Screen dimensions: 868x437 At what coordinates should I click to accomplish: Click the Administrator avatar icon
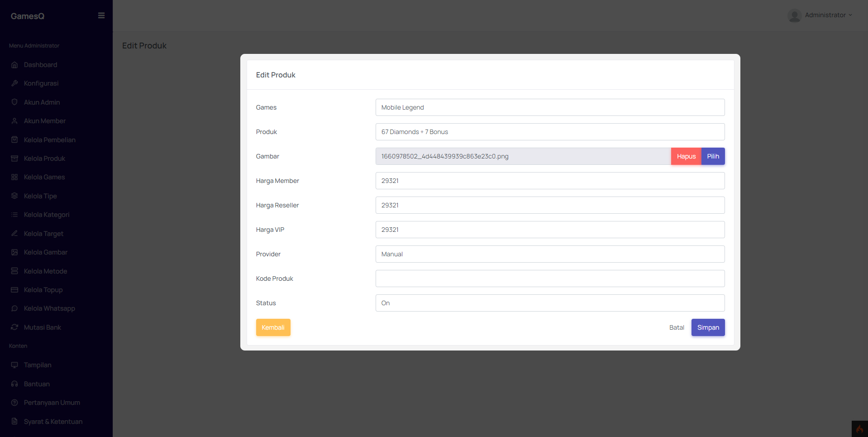794,15
